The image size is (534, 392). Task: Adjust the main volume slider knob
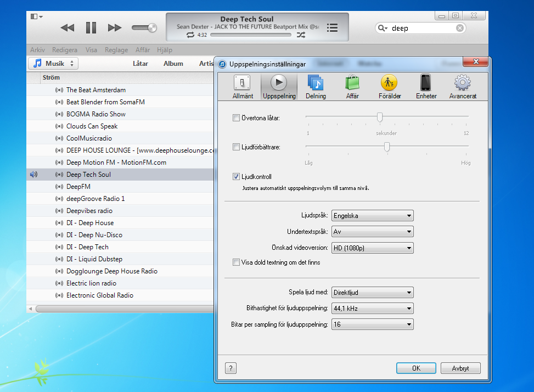(x=152, y=28)
